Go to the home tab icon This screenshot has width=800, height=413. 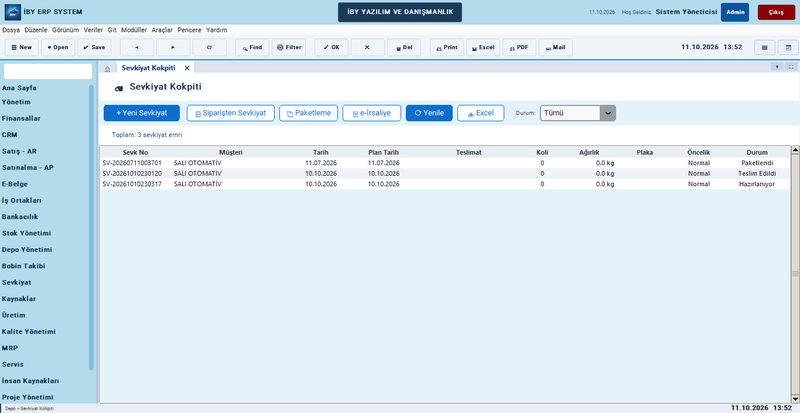[107, 68]
